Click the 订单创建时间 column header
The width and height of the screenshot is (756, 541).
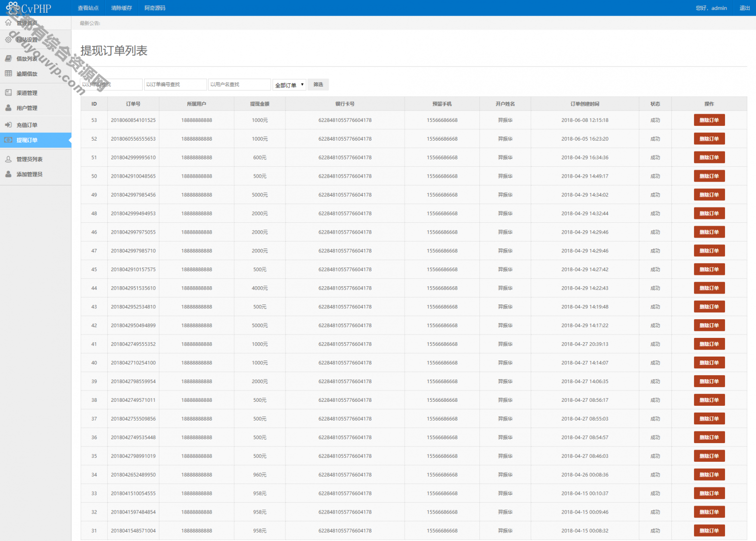coord(585,104)
